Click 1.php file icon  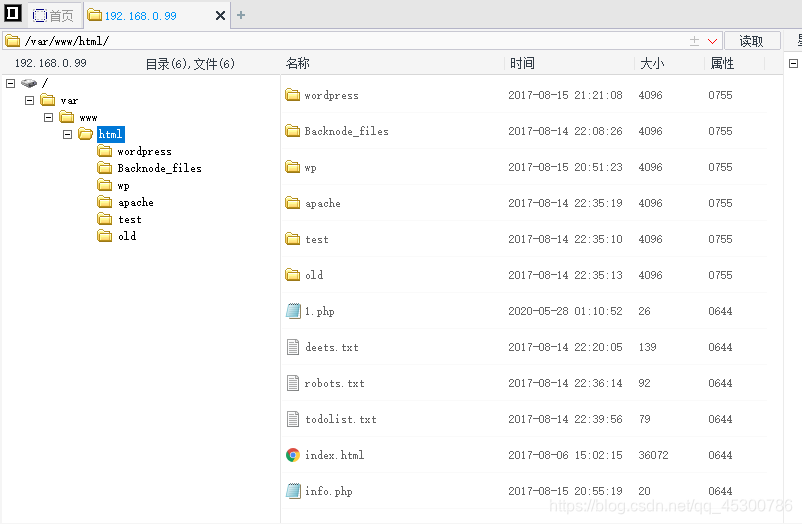tap(293, 311)
